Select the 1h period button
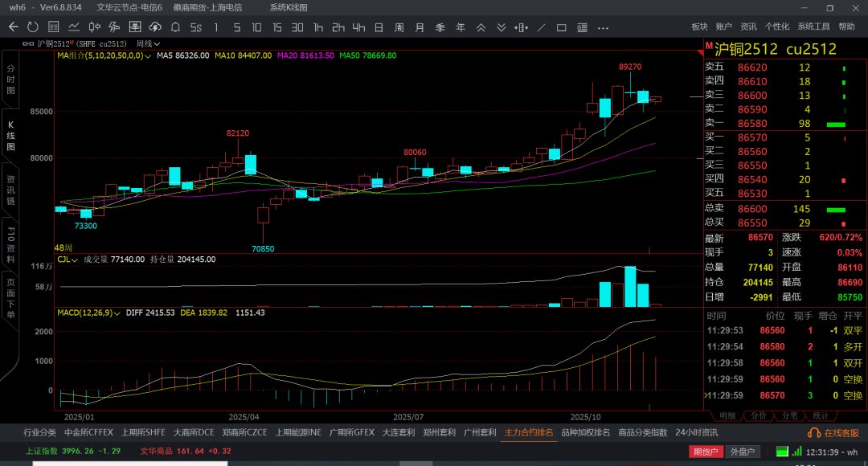Viewport: 868px width, 466px height. [x=318, y=27]
